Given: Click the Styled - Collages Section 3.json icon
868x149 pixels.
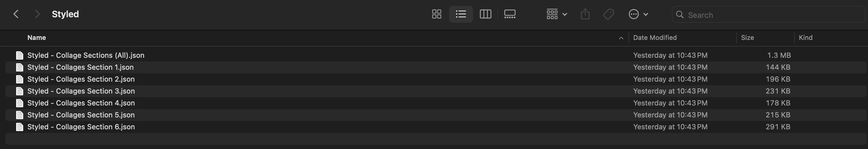Looking at the screenshot, I should coord(20,91).
